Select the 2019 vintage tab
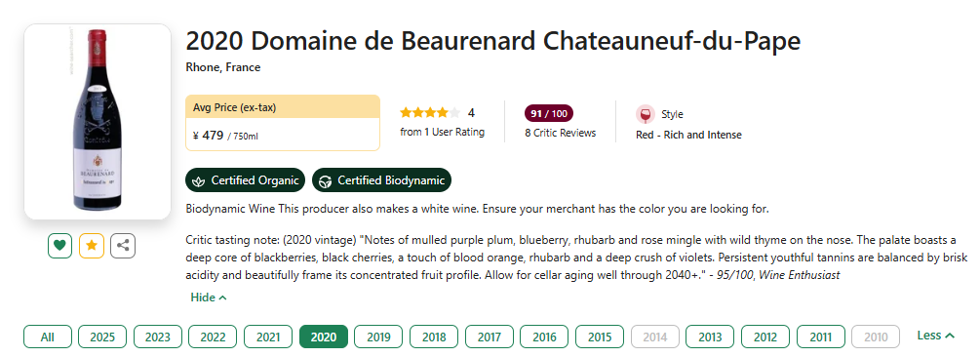Image resolution: width=980 pixels, height=357 pixels. click(x=378, y=337)
